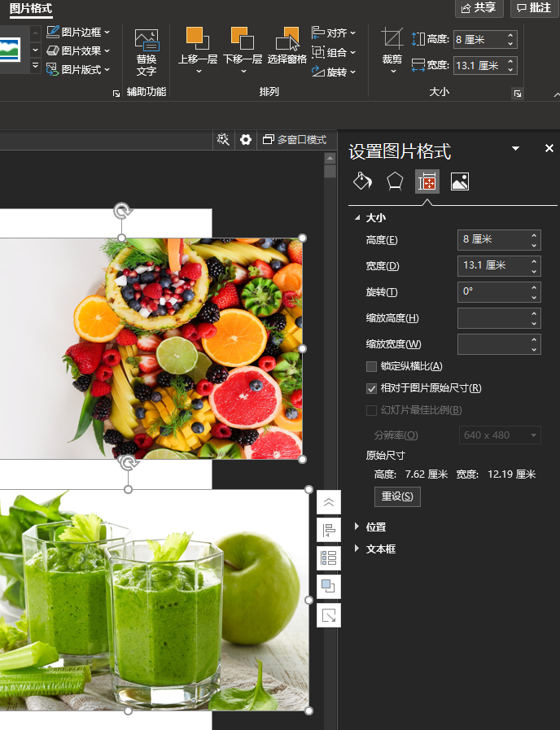
Task: Enable the 锁定纵横比 checkbox
Action: pyautogui.click(x=371, y=366)
